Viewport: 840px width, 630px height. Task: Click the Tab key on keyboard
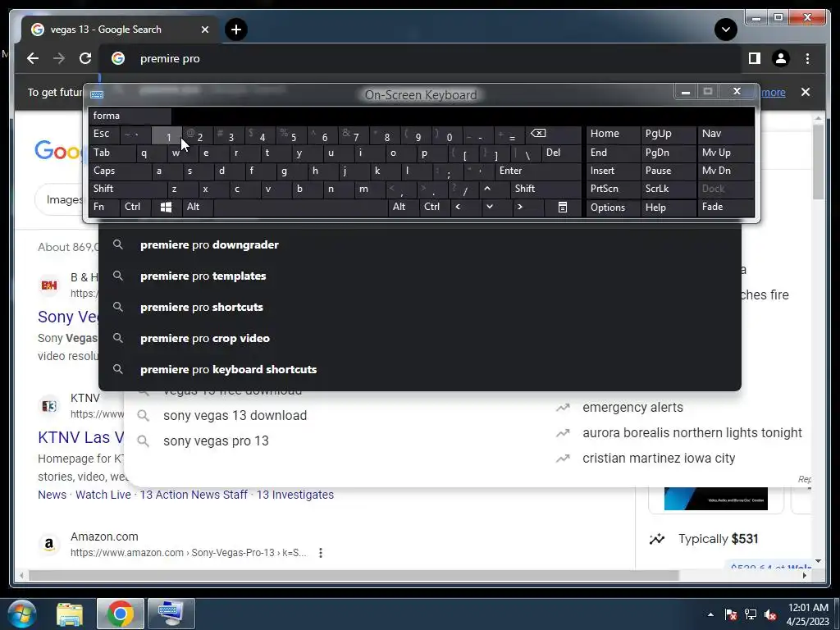pos(112,153)
